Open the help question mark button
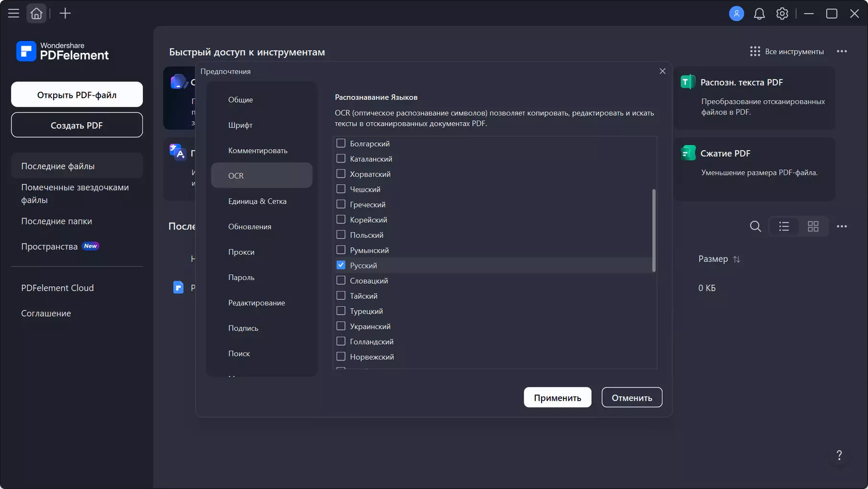 (x=839, y=455)
